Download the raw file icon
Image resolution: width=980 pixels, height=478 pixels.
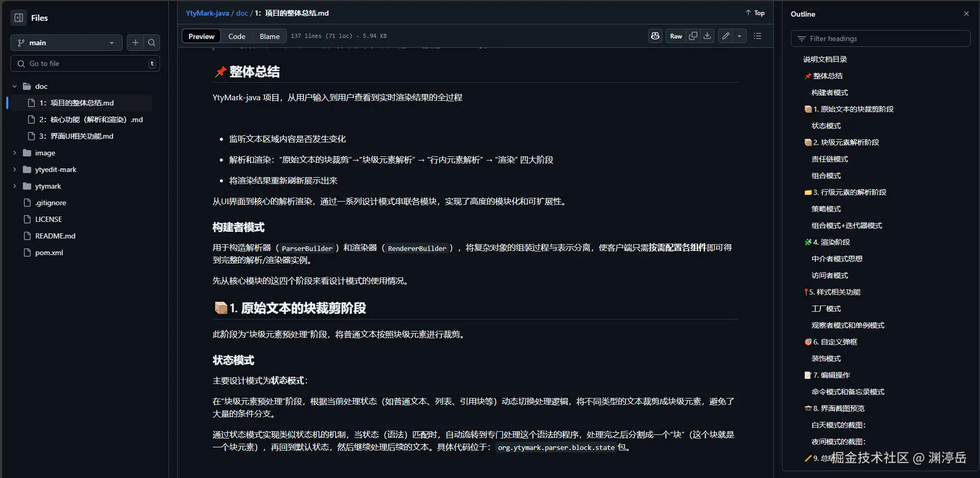(x=707, y=36)
